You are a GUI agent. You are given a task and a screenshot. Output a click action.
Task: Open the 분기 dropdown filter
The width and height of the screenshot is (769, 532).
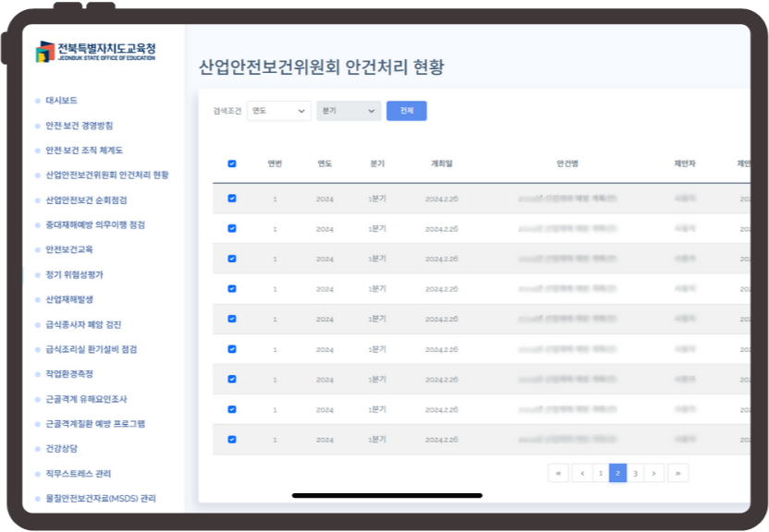click(348, 111)
